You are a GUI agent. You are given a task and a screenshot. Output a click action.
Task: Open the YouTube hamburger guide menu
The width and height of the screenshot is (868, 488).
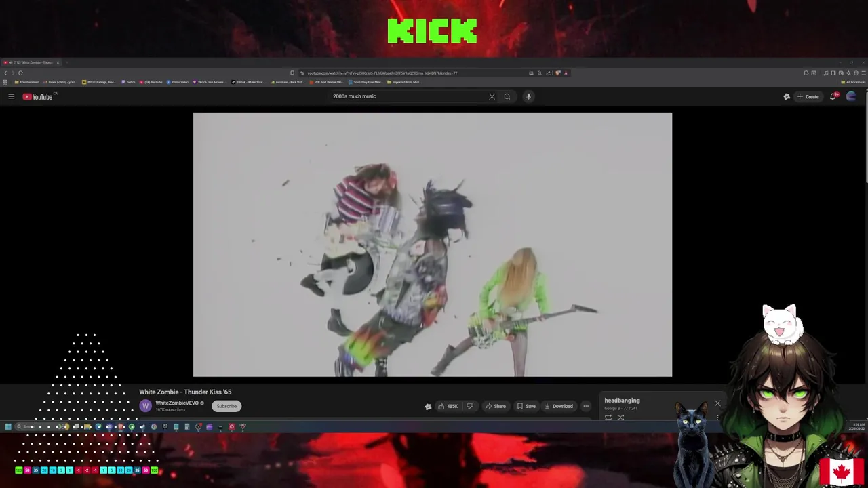(x=11, y=96)
